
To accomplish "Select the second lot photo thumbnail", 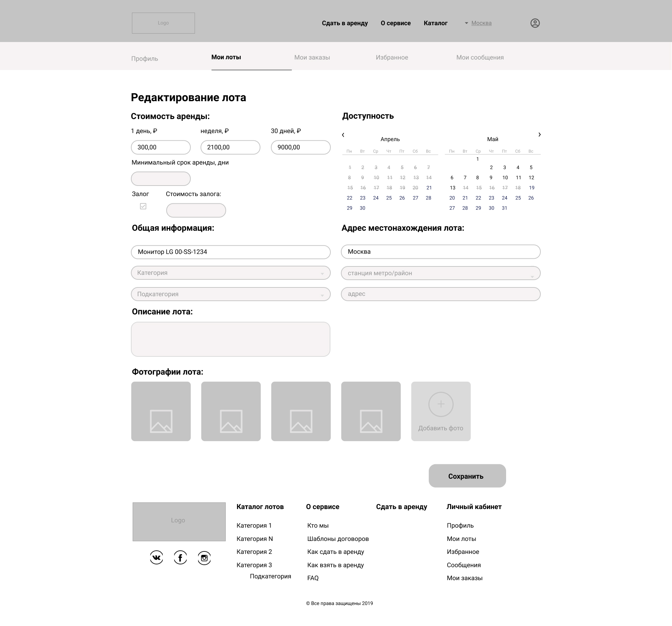I will [231, 411].
